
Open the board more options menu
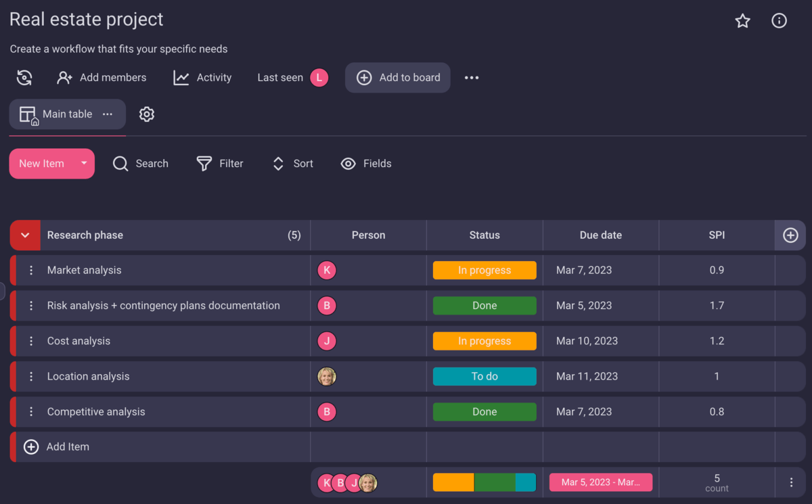pyautogui.click(x=472, y=77)
